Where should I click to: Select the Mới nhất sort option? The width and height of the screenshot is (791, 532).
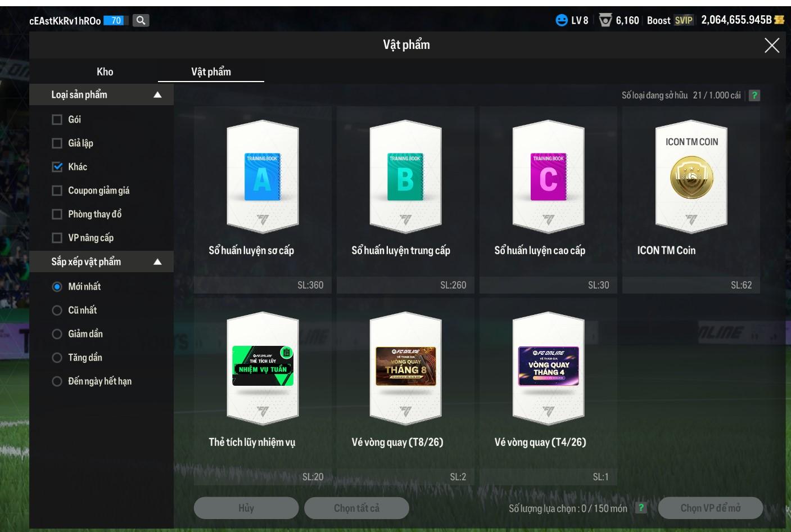tap(57, 286)
